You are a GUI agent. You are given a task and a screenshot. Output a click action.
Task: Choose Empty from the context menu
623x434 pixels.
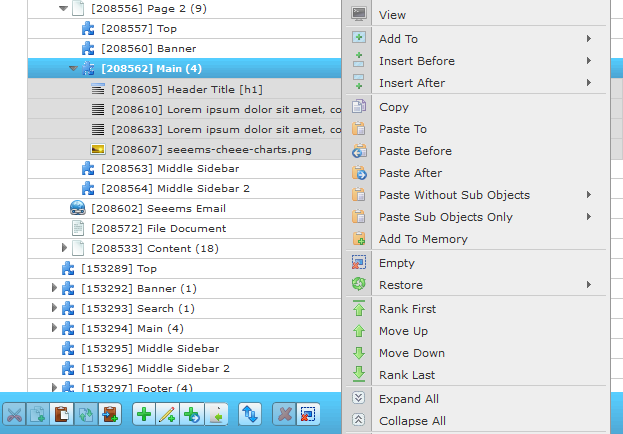pyautogui.click(x=477, y=263)
